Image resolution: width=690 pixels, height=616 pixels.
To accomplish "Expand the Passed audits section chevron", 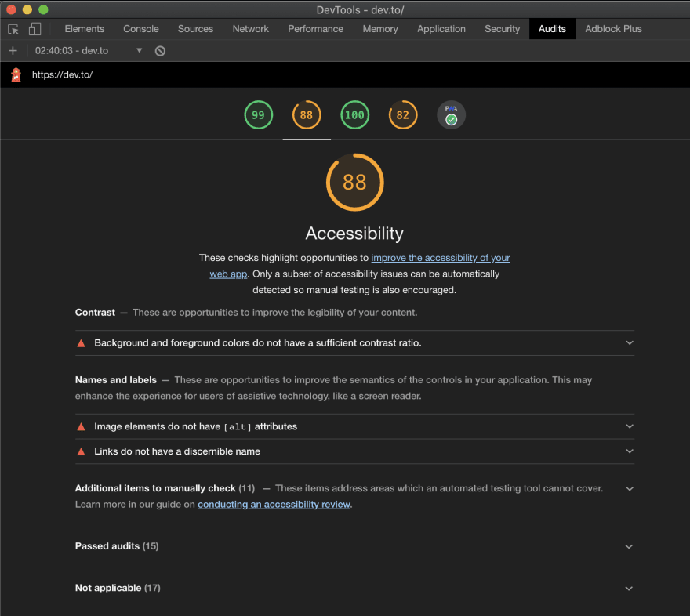I will click(x=629, y=546).
